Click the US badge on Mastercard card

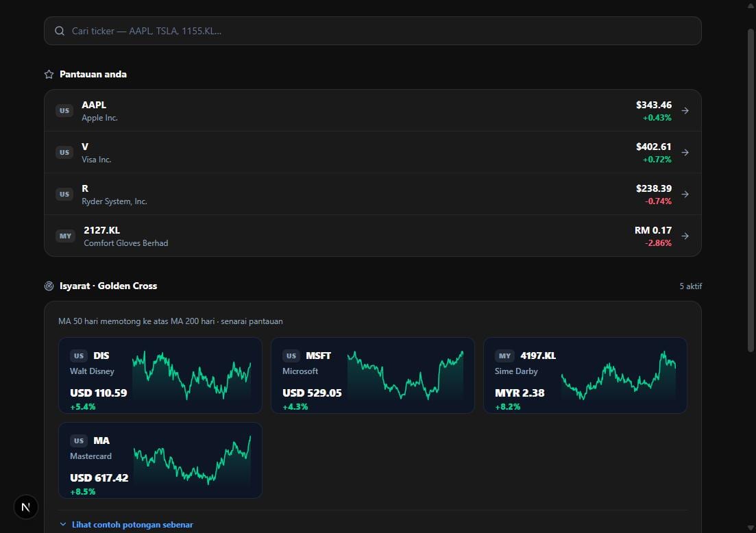point(79,441)
